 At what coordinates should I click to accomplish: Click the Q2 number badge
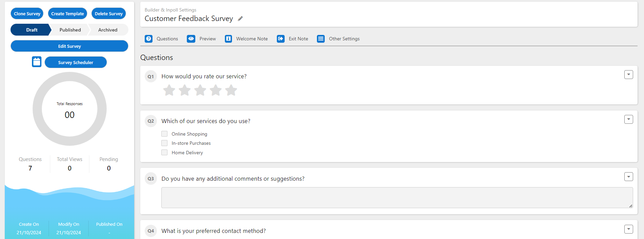pos(151,121)
